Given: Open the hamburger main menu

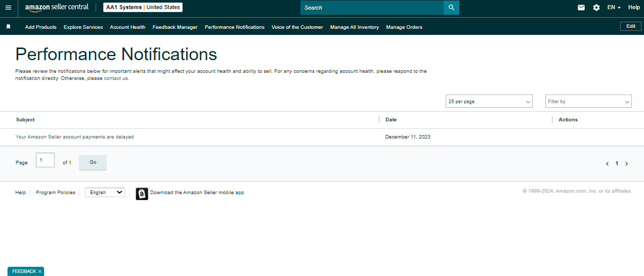Looking at the screenshot, I should click(8, 8).
